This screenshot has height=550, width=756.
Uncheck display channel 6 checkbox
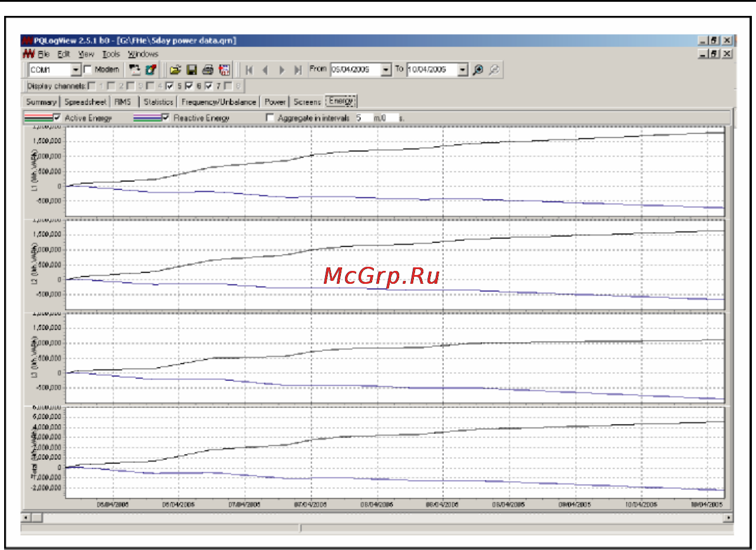click(189, 86)
